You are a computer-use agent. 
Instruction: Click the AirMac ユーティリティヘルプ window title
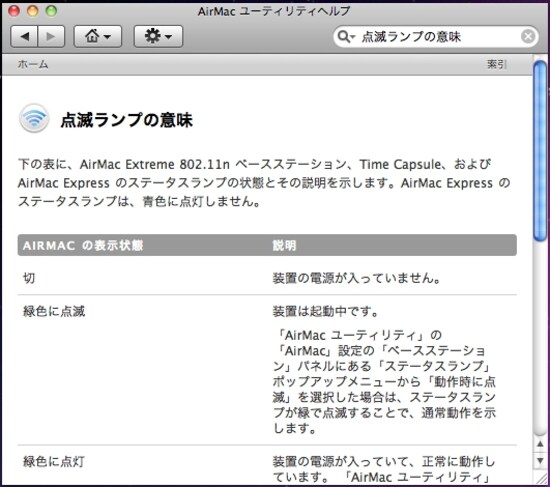click(274, 11)
